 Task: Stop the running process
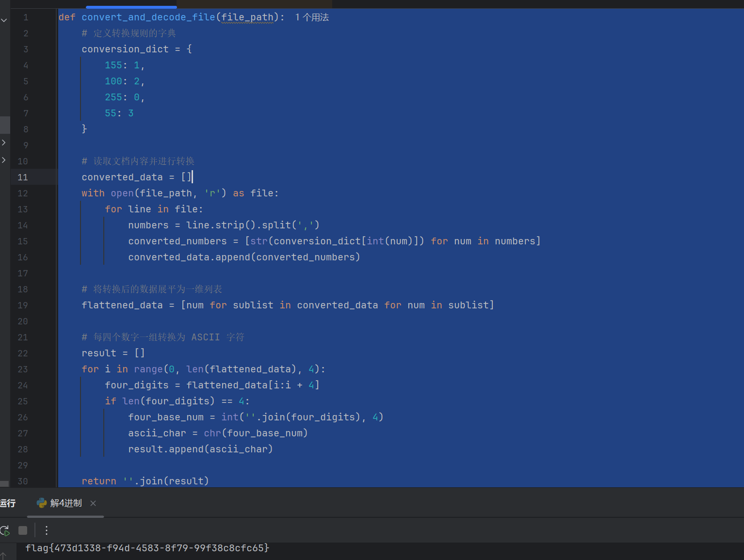pos(23,530)
